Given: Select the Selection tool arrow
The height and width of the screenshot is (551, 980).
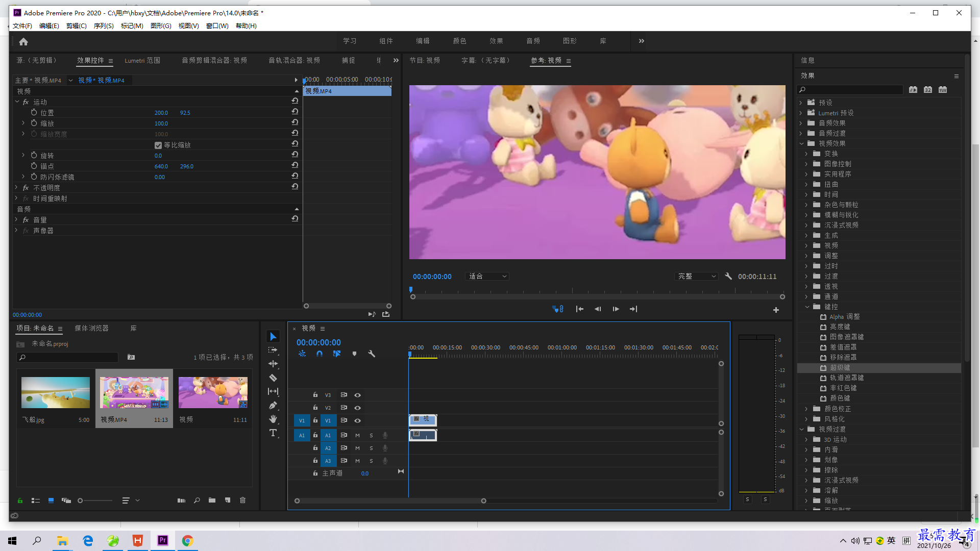Looking at the screenshot, I should point(273,337).
